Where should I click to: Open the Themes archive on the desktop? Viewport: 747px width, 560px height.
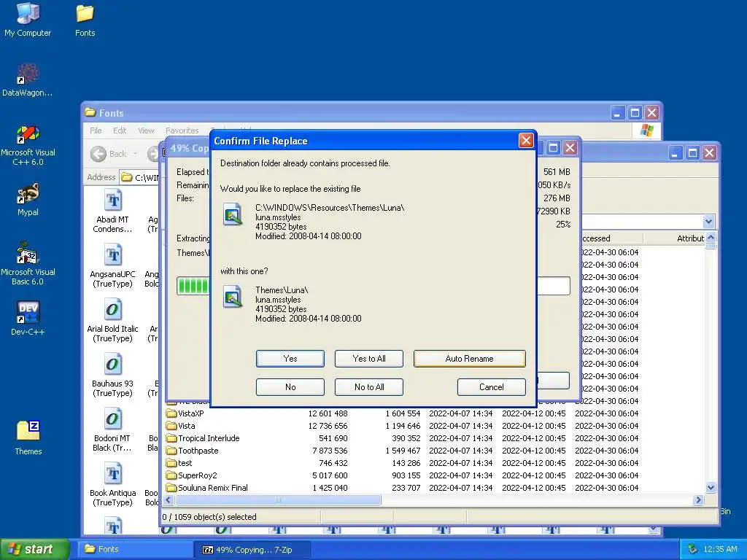coord(28,438)
